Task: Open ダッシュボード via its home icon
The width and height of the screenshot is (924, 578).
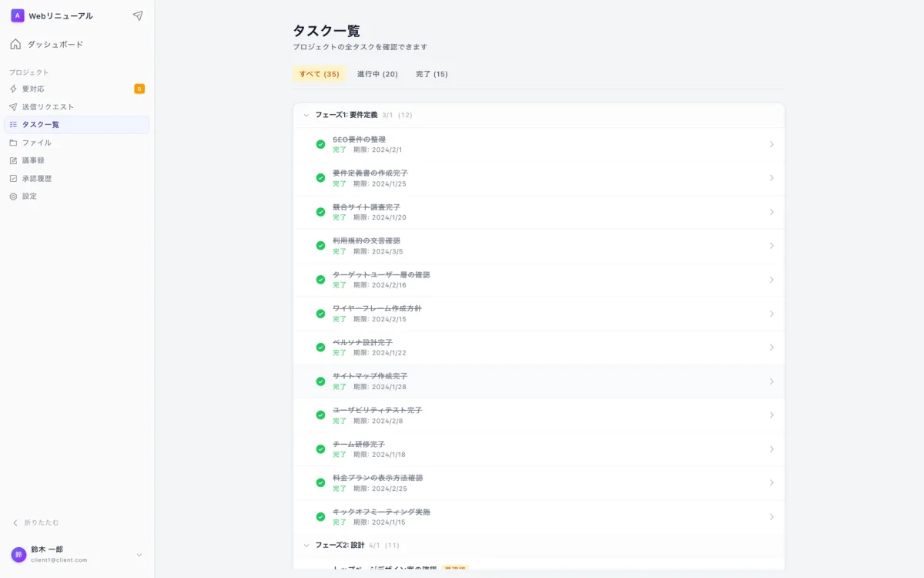Action: click(x=15, y=44)
